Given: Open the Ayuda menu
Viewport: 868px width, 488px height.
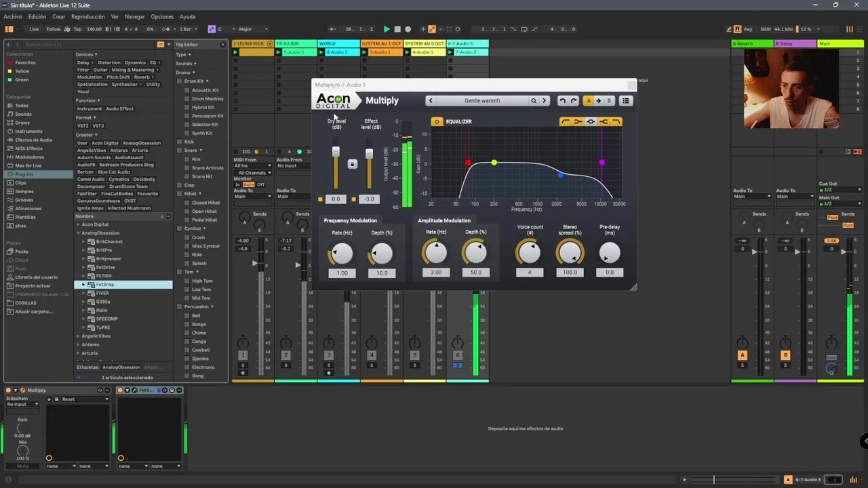Looking at the screenshot, I should 187,17.
